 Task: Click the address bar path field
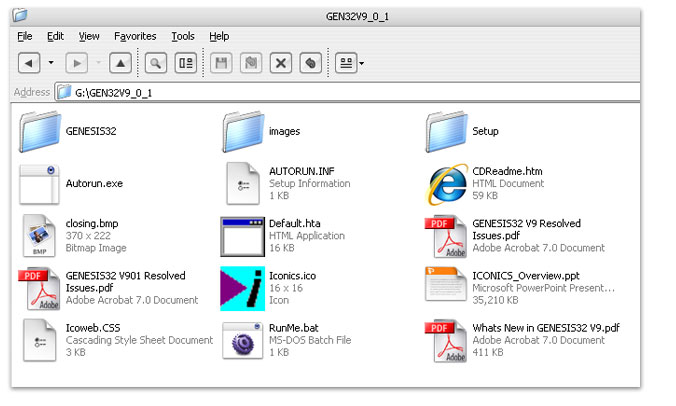(x=347, y=92)
